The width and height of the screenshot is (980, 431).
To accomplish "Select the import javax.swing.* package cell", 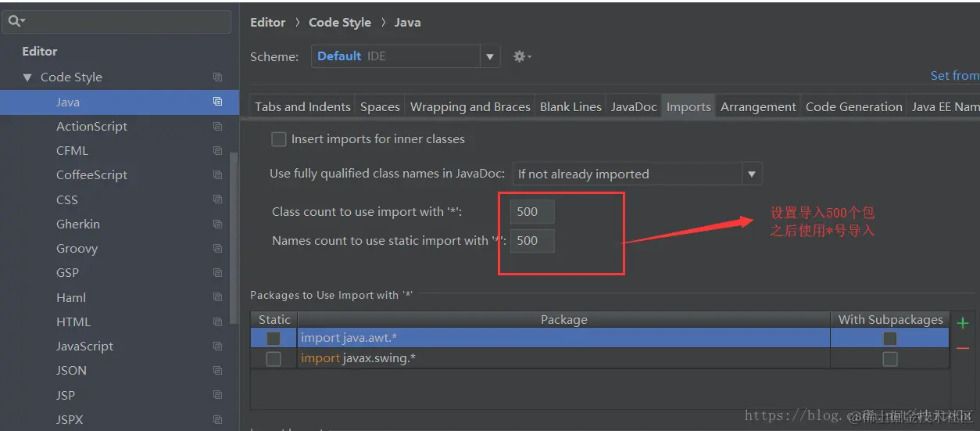I will (563, 359).
